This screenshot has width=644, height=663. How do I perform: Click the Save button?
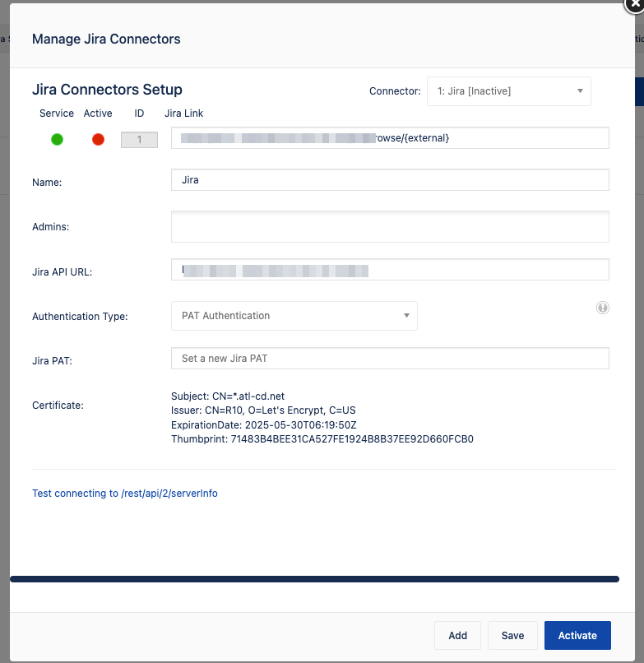pyautogui.click(x=512, y=636)
